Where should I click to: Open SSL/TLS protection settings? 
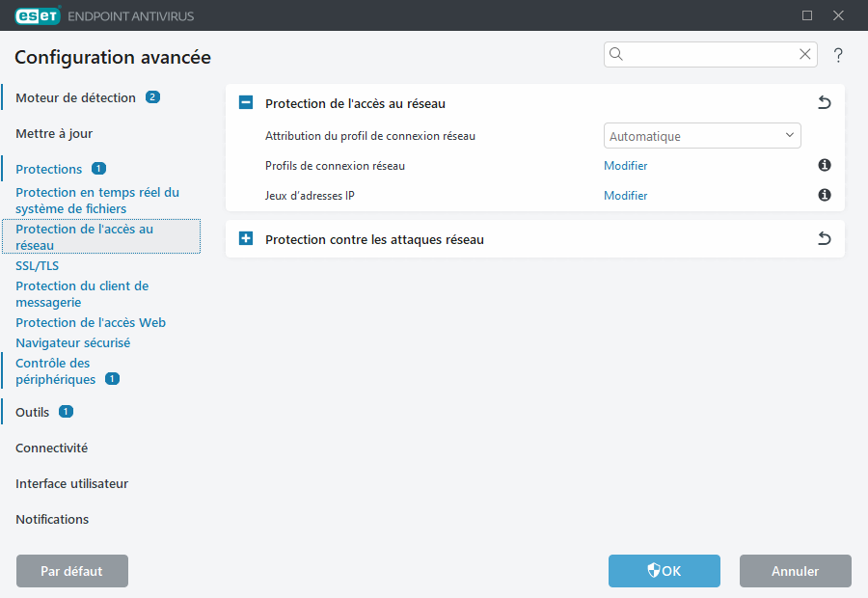(x=38, y=265)
